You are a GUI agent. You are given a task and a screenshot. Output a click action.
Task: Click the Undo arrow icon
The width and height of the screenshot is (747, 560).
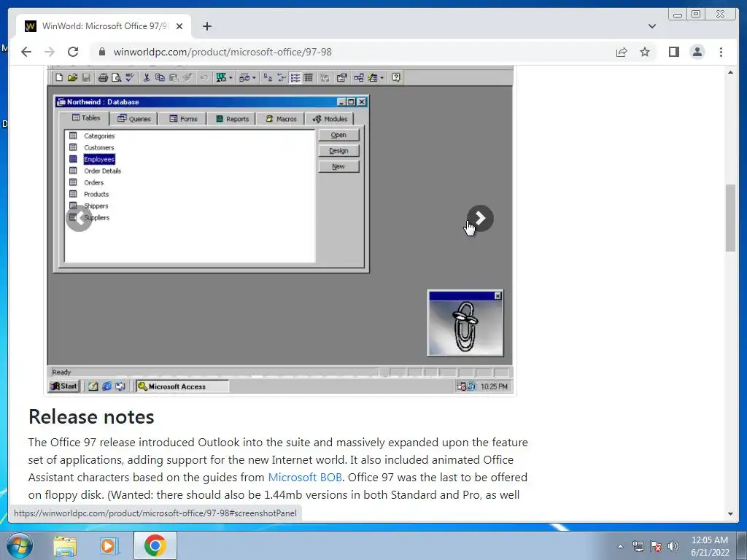coord(204,77)
